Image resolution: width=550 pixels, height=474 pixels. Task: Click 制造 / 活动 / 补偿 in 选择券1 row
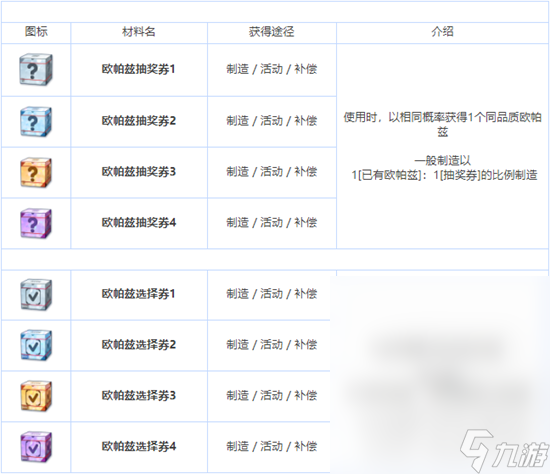271,294
